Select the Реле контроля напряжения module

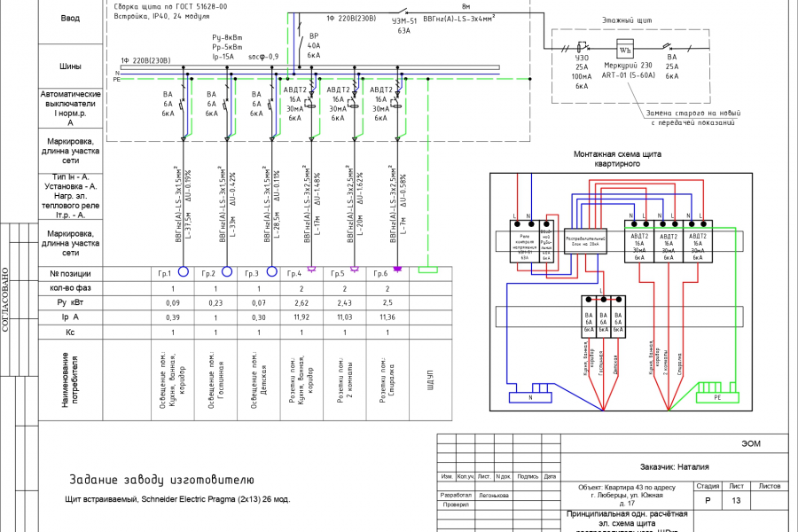click(524, 242)
